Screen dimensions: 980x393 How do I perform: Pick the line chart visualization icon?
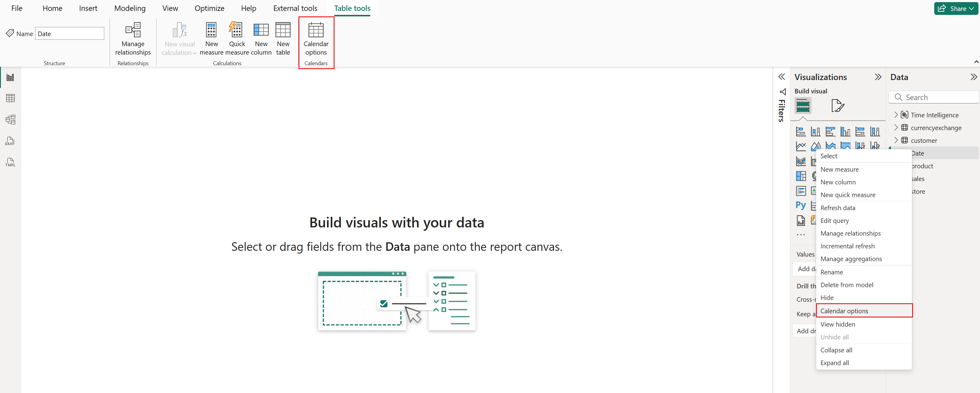800,146
